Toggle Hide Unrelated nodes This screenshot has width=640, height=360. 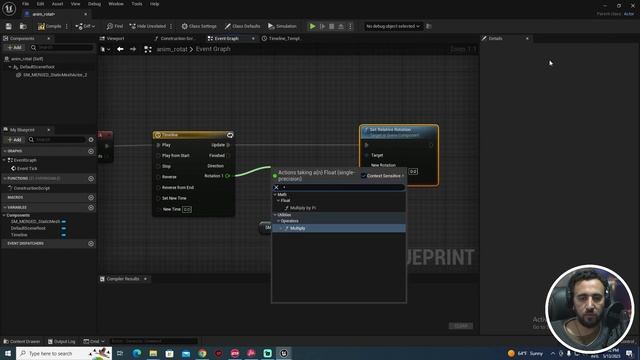click(148, 26)
